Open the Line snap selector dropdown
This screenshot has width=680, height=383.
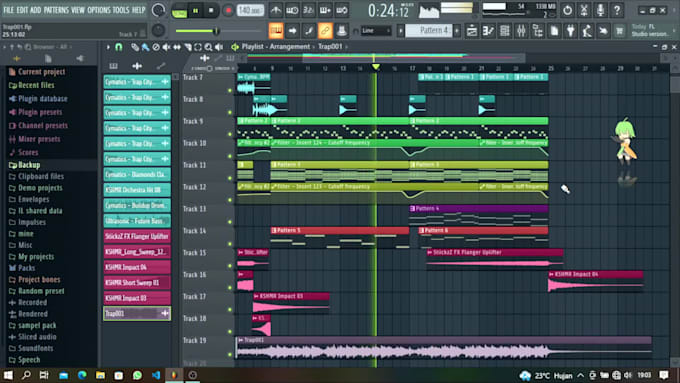click(x=376, y=30)
